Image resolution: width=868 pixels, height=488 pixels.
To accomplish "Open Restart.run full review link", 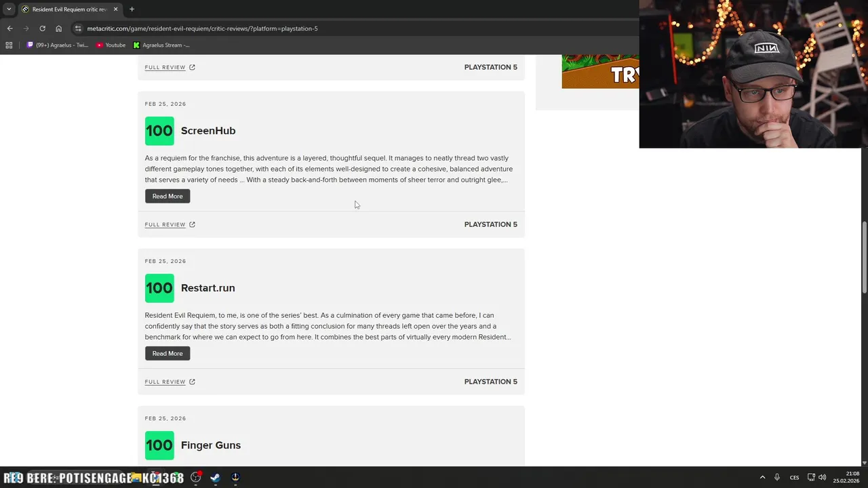I will [165, 382].
